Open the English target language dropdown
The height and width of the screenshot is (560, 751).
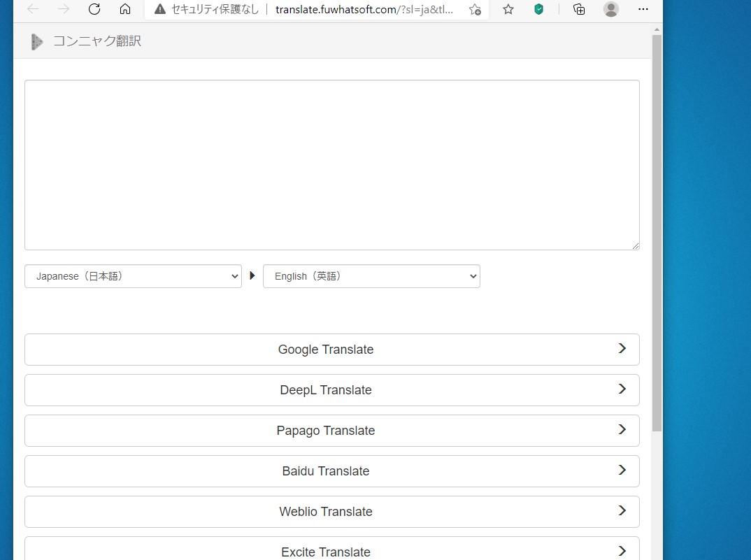click(371, 276)
